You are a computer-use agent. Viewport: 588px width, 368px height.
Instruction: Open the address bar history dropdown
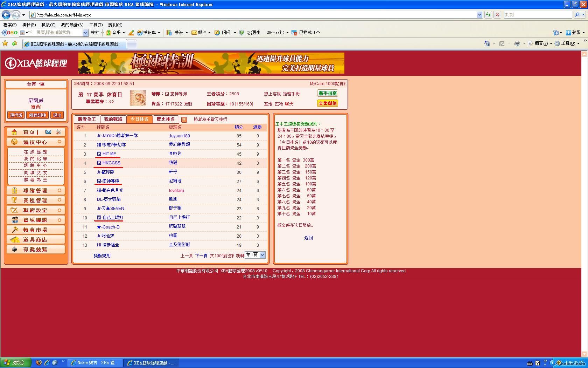coord(479,15)
